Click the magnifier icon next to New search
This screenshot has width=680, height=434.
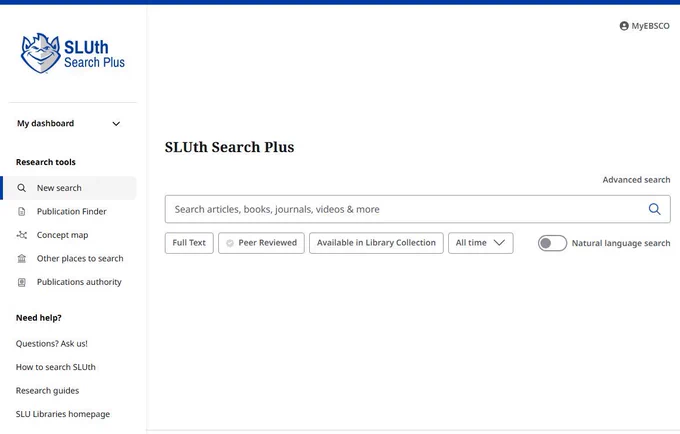21,188
